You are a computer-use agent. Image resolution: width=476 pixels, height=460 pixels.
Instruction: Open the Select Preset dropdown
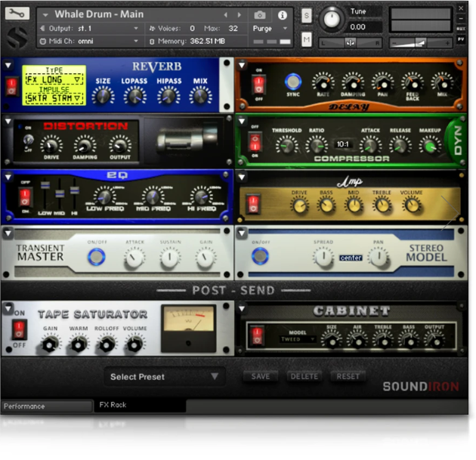[x=165, y=377]
